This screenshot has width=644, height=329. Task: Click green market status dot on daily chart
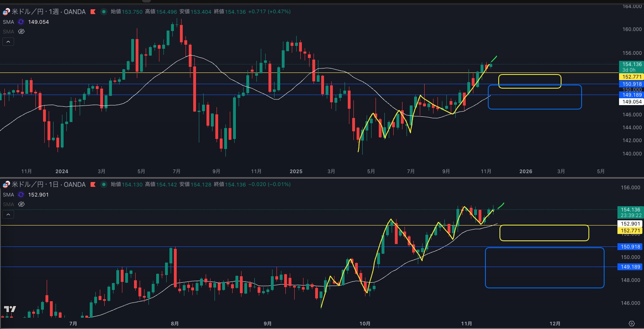click(x=103, y=184)
